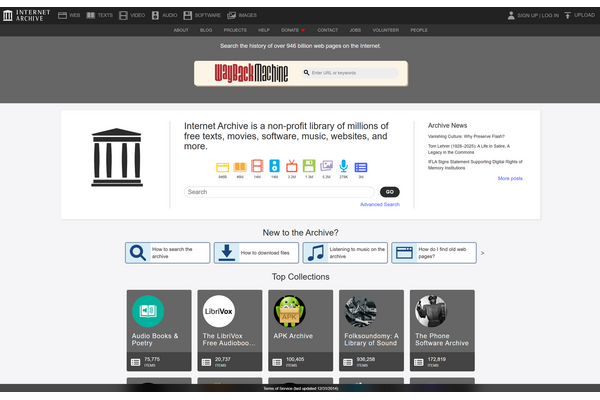Screen dimensions: 600x400
Task: Click the blue collections list icon
Action: click(x=361, y=167)
